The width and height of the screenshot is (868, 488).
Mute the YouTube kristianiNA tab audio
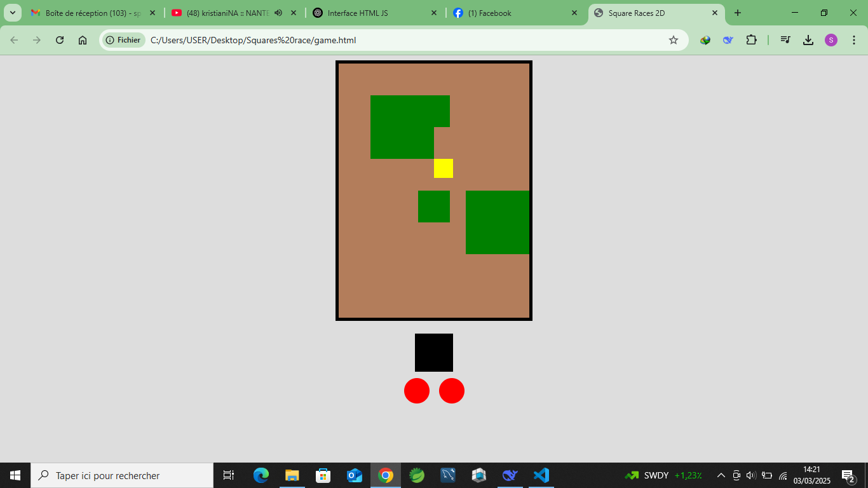pyautogui.click(x=278, y=13)
